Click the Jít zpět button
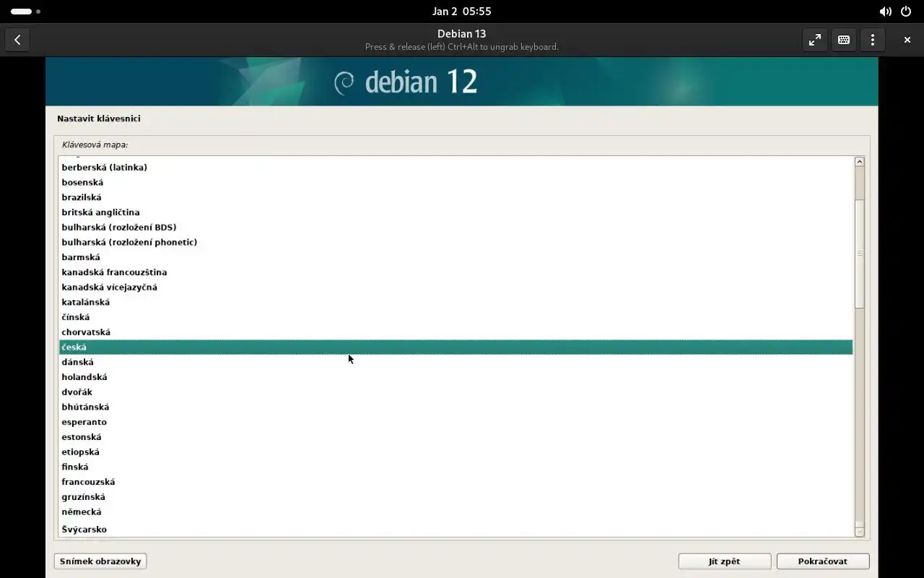Viewport: 924px width, 578px height. click(725, 561)
